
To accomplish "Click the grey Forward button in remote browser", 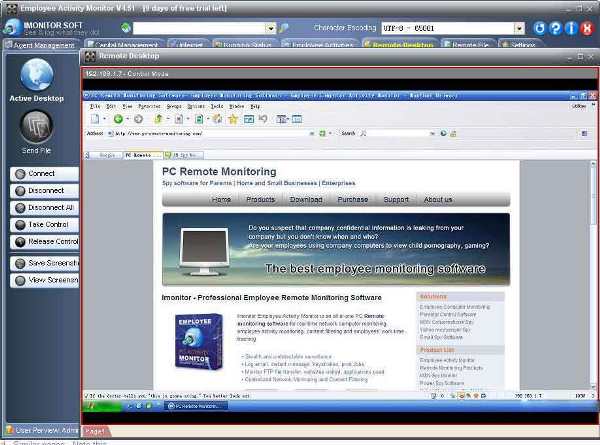I will 139,119.
